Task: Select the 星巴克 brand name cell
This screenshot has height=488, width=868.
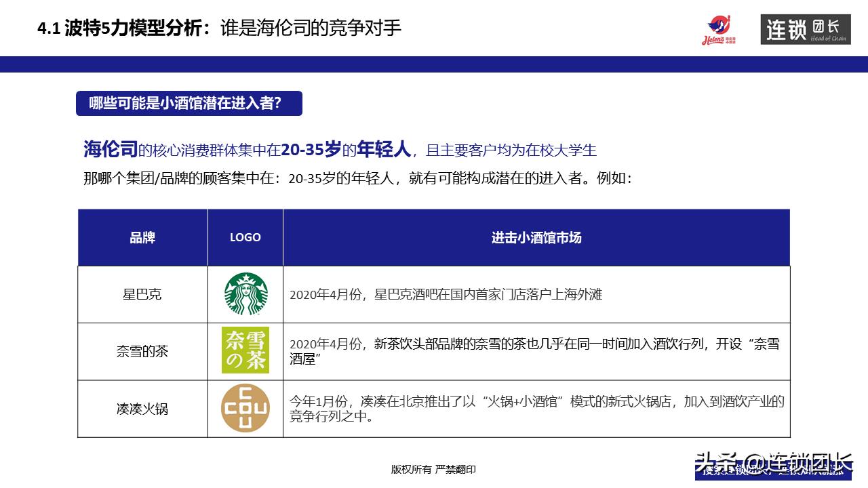Action: [142, 295]
